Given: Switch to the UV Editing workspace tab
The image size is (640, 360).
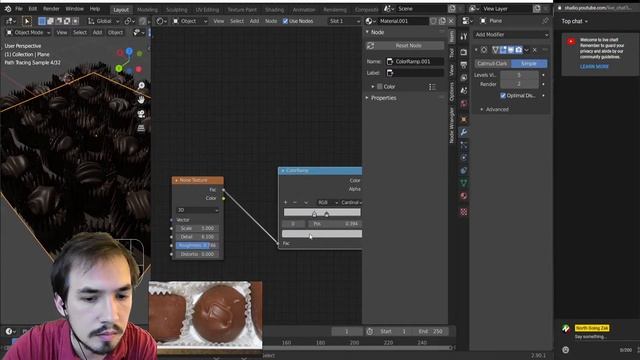Looking at the screenshot, I should pos(207,9).
